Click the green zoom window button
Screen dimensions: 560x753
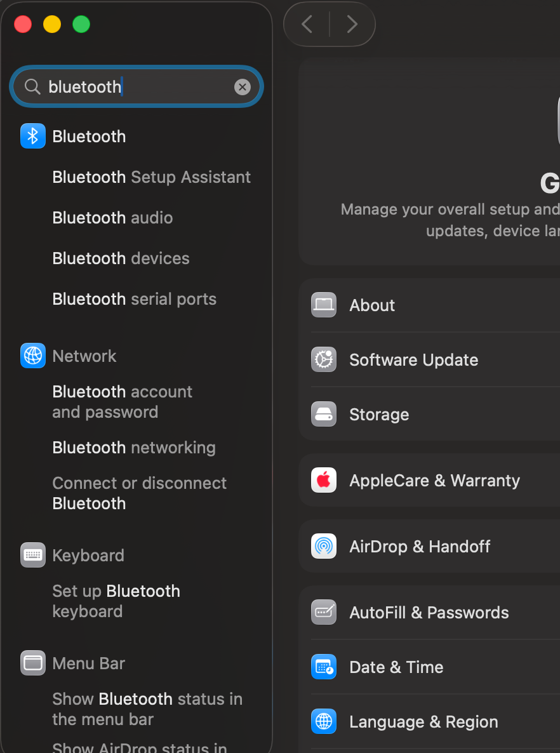pyautogui.click(x=81, y=24)
